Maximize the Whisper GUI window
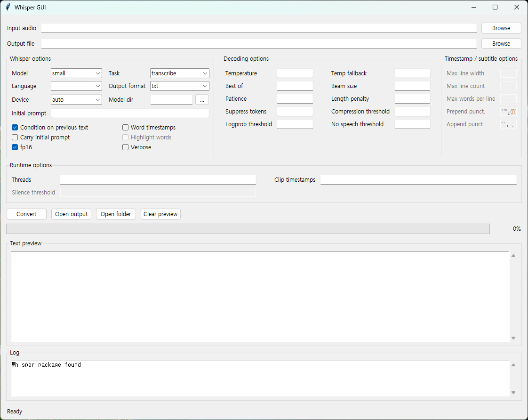Viewport: 528px width, 420px height. pos(495,7)
